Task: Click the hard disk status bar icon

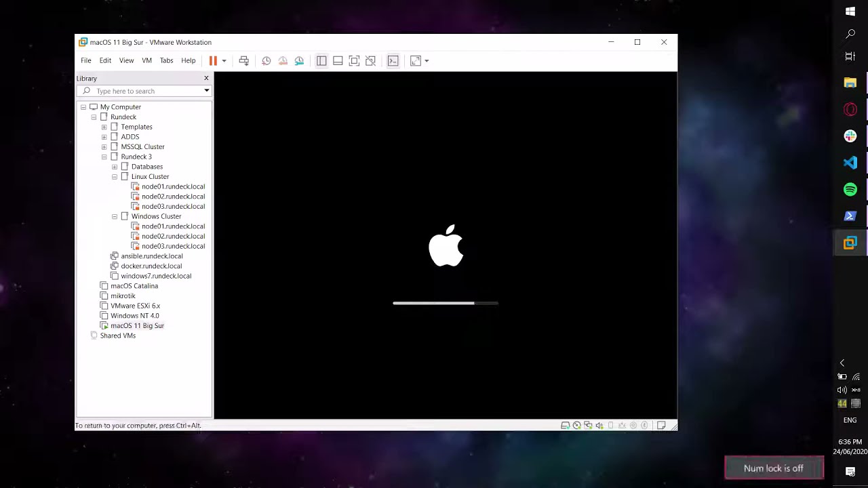Action: [x=566, y=426]
